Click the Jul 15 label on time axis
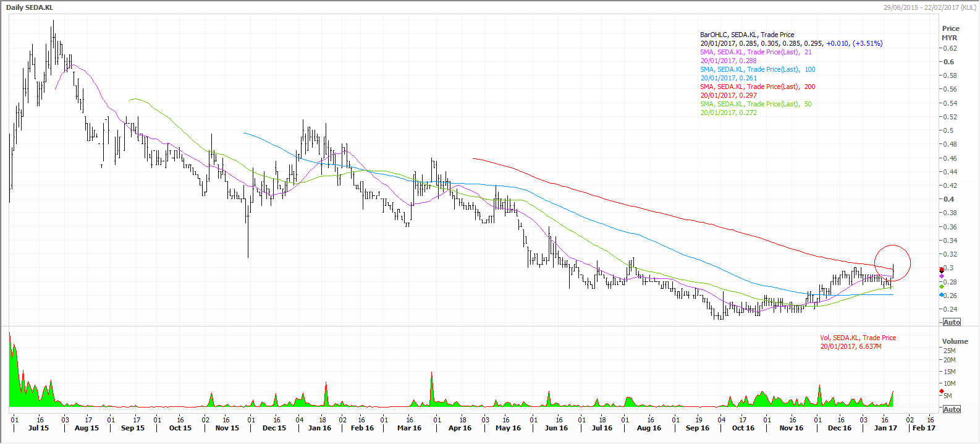The image size is (980, 444). click(x=38, y=428)
